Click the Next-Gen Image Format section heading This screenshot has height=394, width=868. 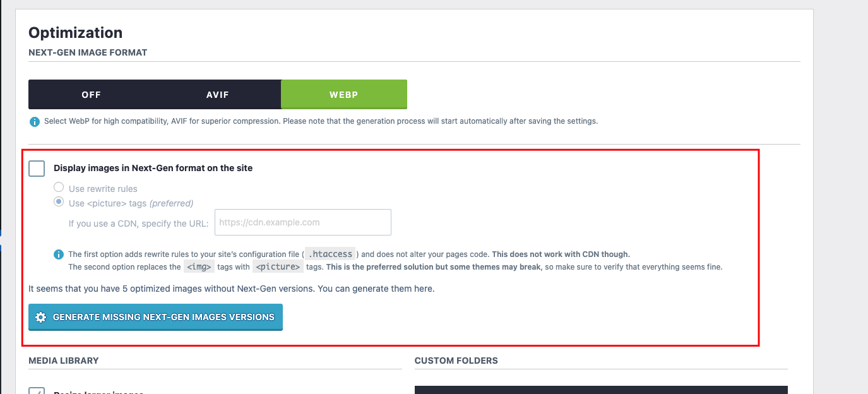pyautogui.click(x=88, y=52)
